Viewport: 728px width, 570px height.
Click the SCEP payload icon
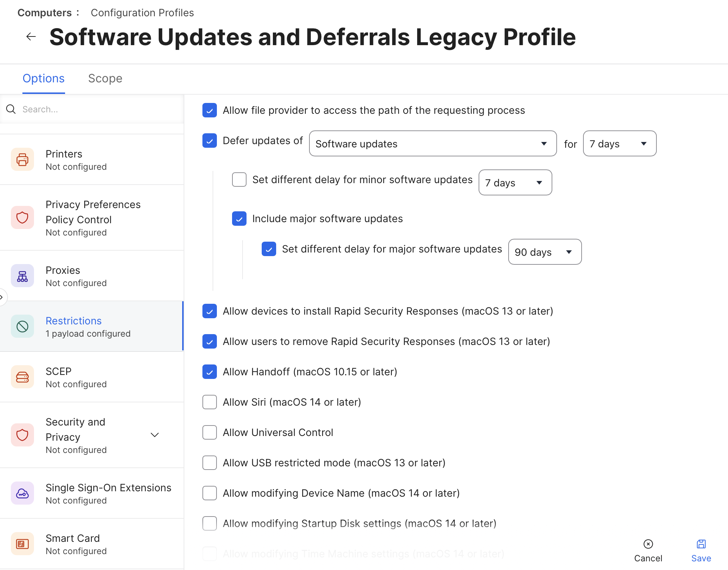tap(22, 377)
